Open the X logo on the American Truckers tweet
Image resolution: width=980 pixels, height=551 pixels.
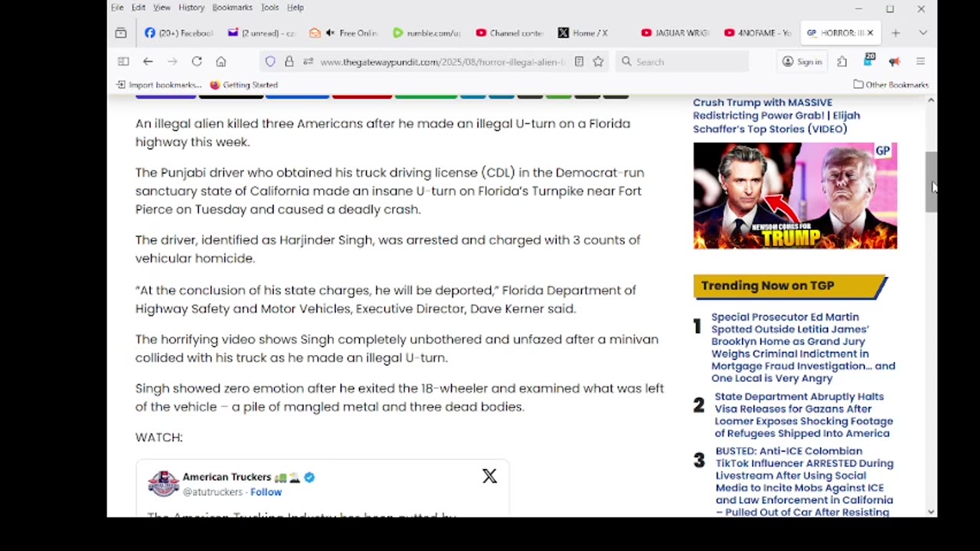(x=489, y=476)
